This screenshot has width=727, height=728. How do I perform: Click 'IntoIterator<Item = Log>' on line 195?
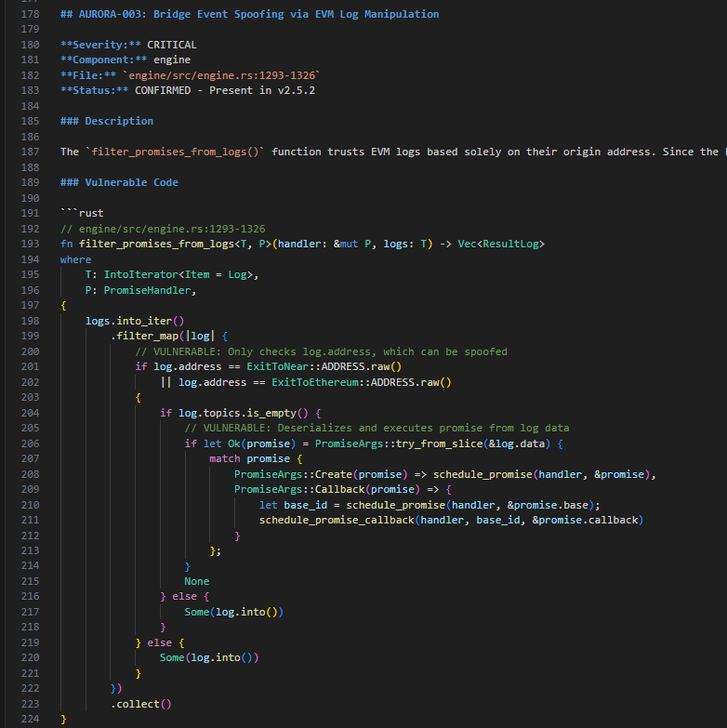tap(178, 274)
